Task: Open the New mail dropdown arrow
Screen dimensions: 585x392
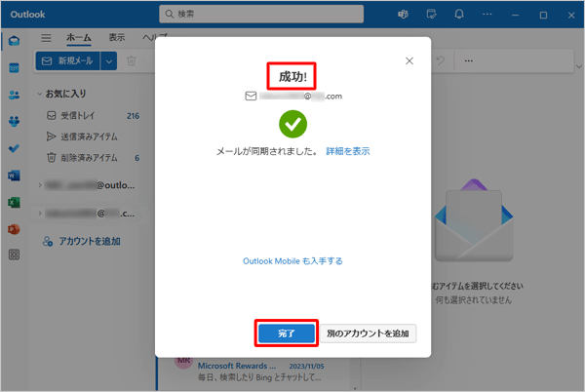Action: (x=108, y=61)
